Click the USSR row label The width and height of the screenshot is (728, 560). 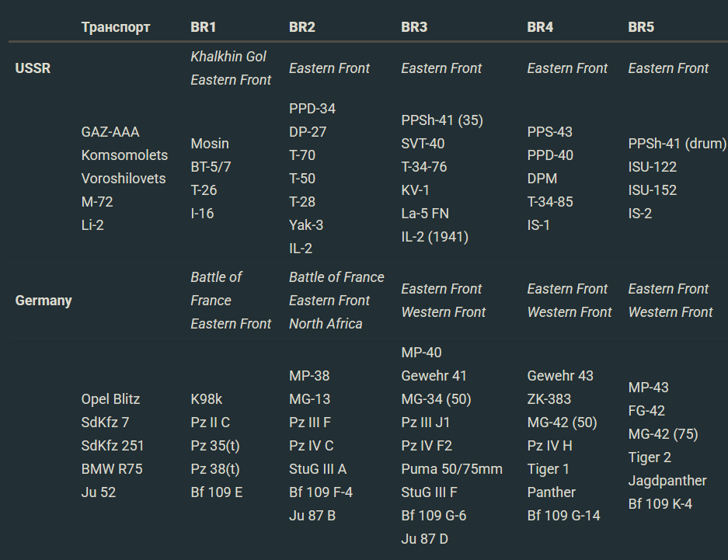33,68
